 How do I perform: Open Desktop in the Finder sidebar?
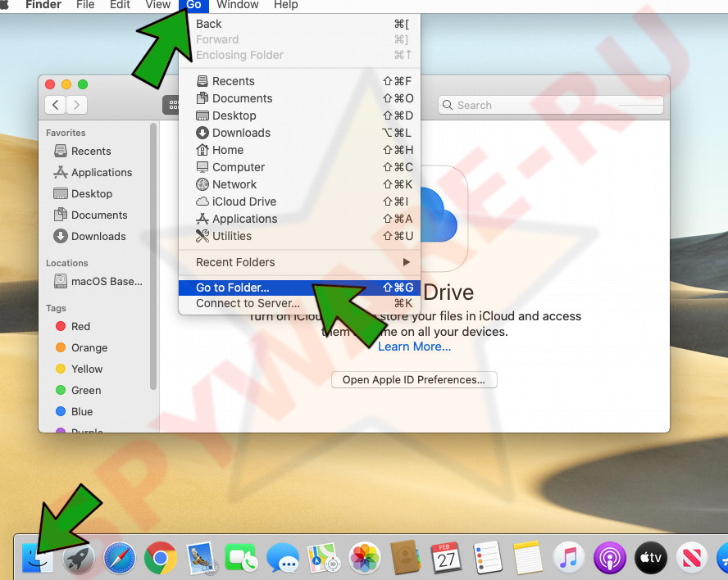(x=83, y=194)
